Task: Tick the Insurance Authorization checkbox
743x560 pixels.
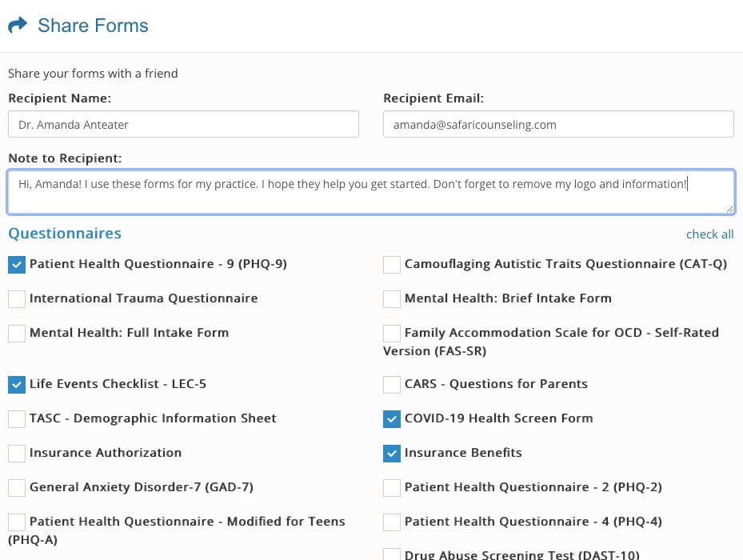Action: pos(17,454)
